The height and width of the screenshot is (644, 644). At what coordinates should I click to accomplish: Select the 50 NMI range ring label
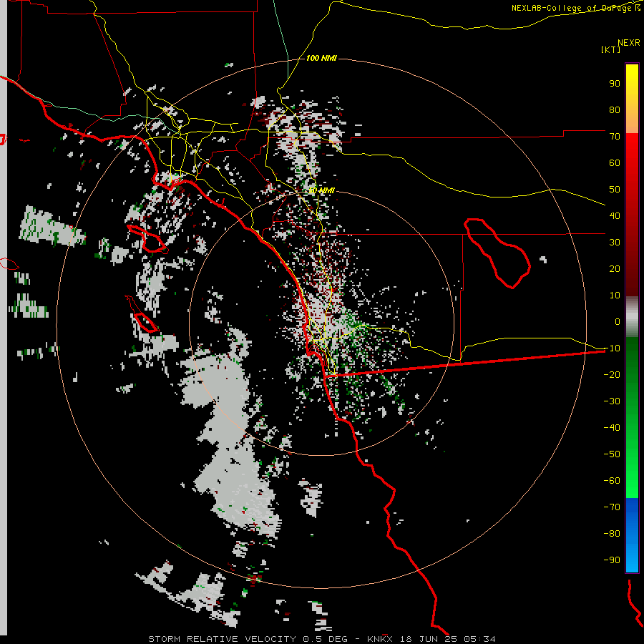pyautogui.click(x=321, y=190)
